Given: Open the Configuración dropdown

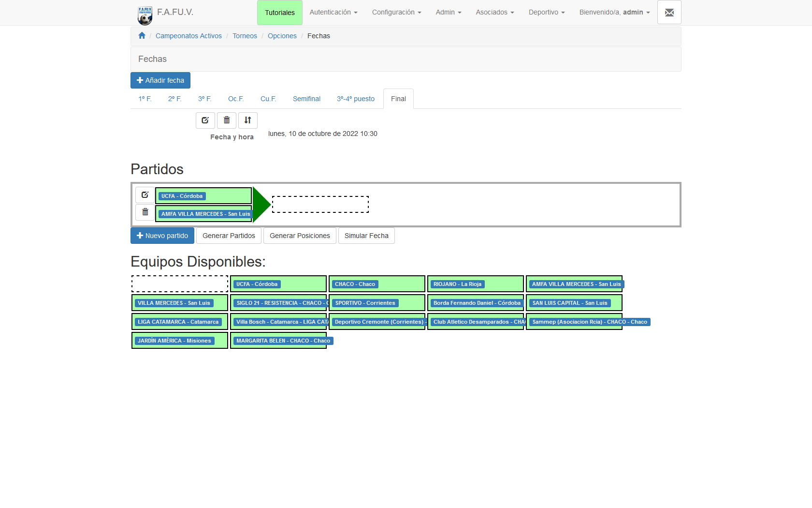Looking at the screenshot, I should (396, 13).
